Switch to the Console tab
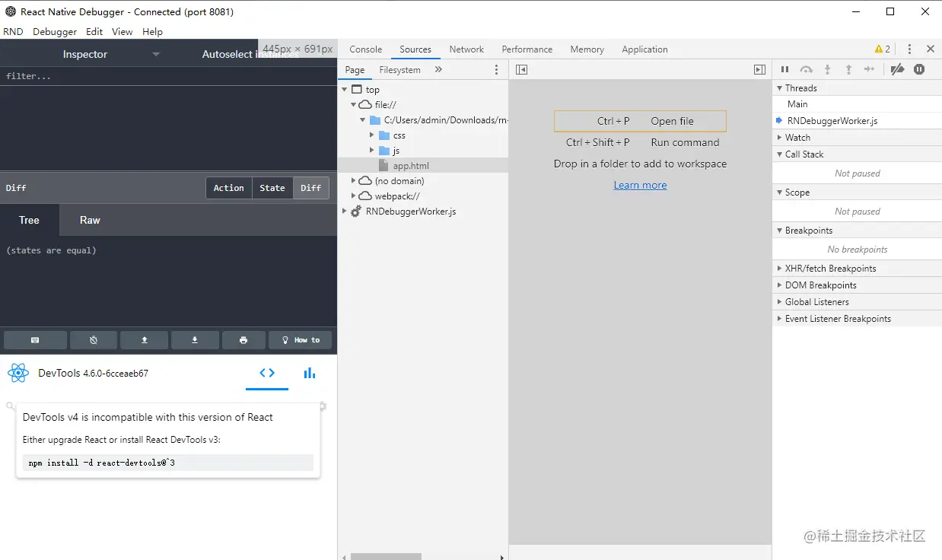This screenshot has width=942, height=560. coord(365,49)
